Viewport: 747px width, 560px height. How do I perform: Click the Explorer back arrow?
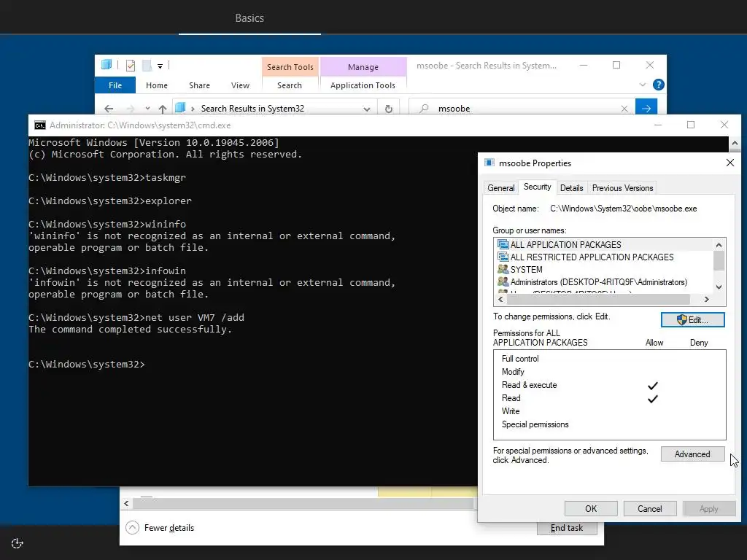(109, 109)
